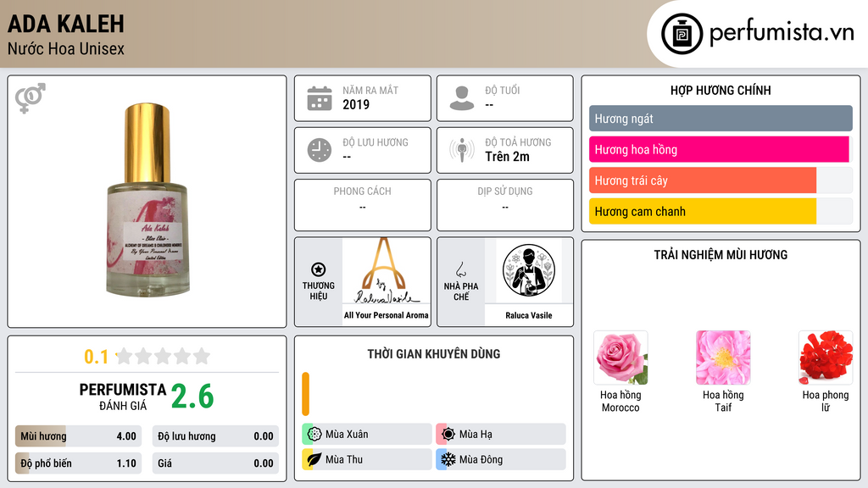Click the snowflake icon beside Mùa Đông
This screenshot has height=488, width=868.
pyautogui.click(x=448, y=459)
